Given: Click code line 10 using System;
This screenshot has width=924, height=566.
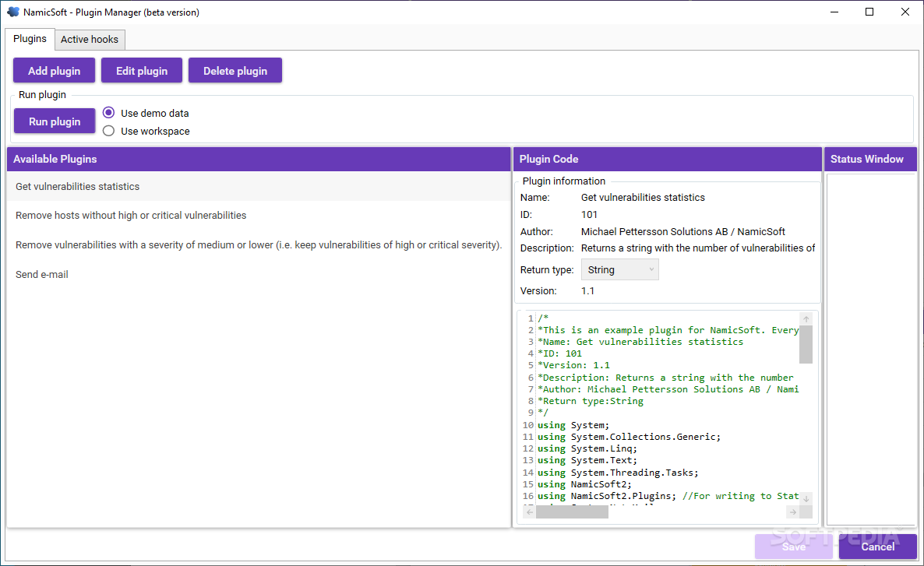Looking at the screenshot, I should point(573,424).
